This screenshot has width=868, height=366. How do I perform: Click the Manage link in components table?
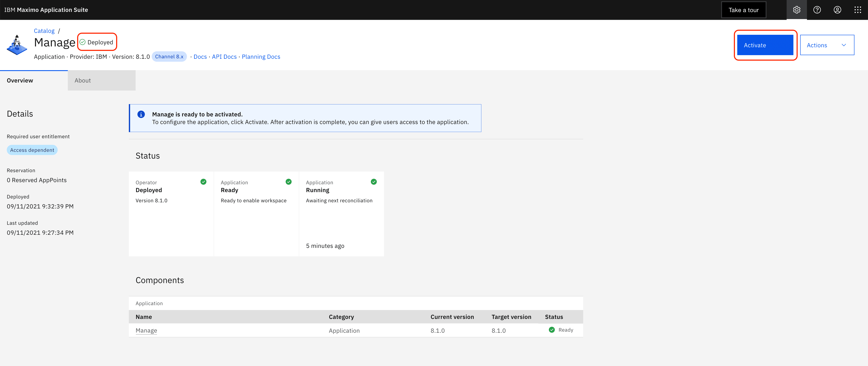pyautogui.click(x=146, y=331)
